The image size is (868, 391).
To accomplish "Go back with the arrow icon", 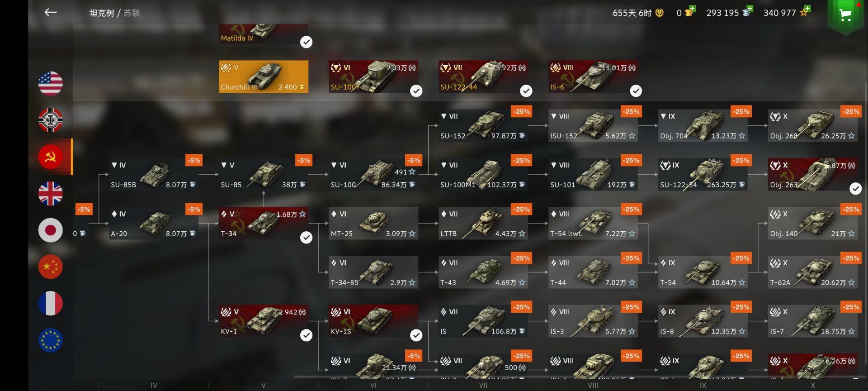I will (51, 12).
